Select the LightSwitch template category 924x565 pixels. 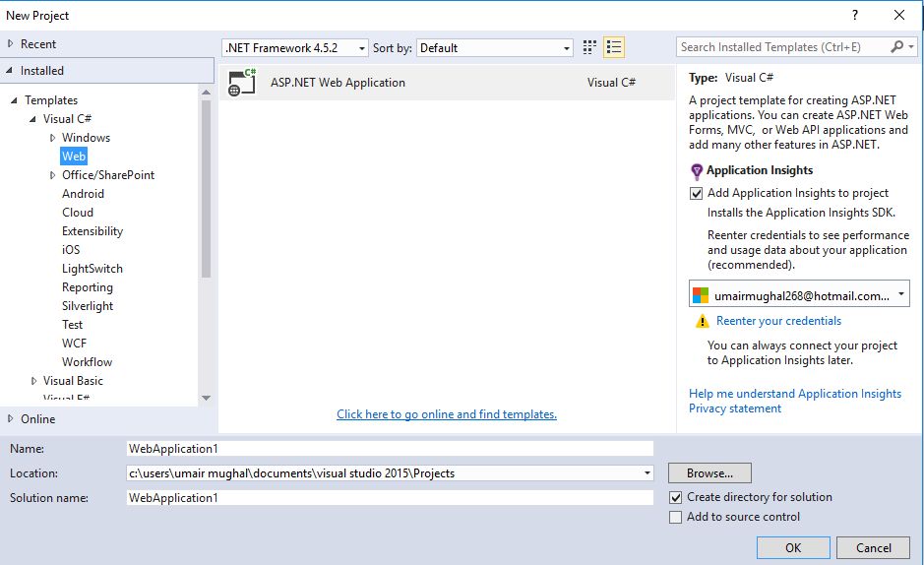click(92, 269)
